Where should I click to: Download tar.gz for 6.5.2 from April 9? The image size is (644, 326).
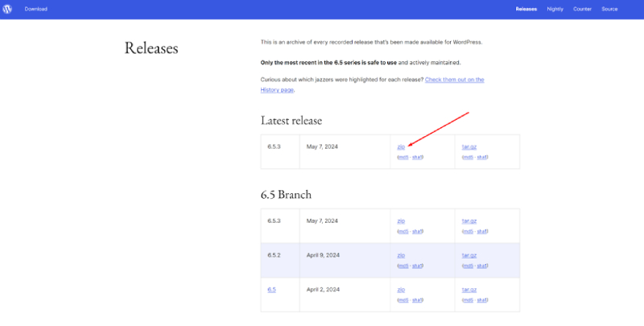click(470, 255)
